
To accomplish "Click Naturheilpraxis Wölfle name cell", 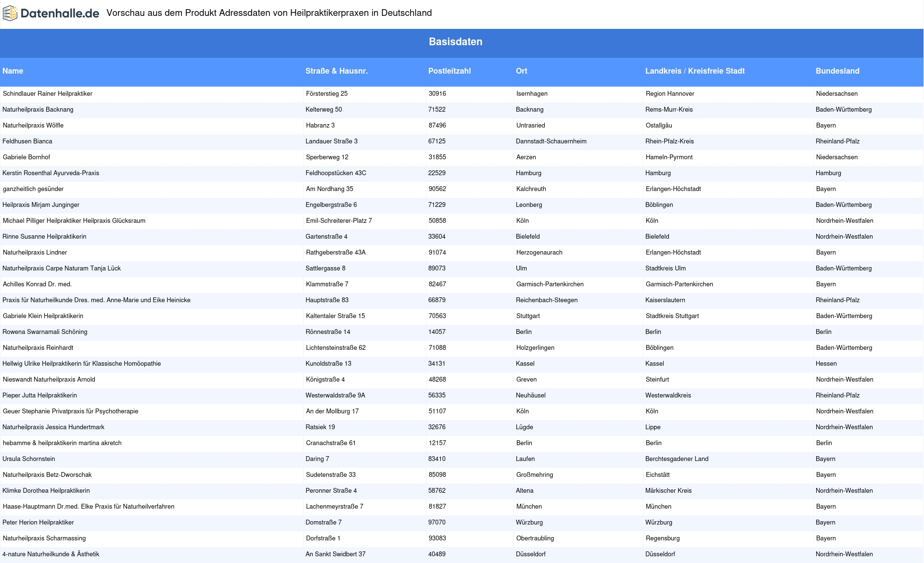I will click(x=33, y=126).
